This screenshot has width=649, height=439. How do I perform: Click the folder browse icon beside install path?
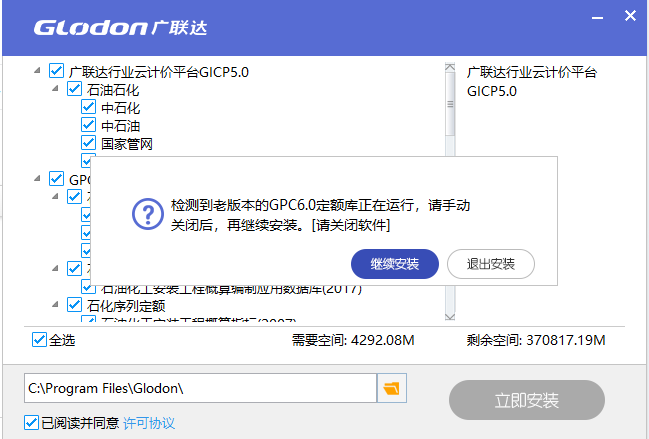pyautogui.click(x=392, y=388)
